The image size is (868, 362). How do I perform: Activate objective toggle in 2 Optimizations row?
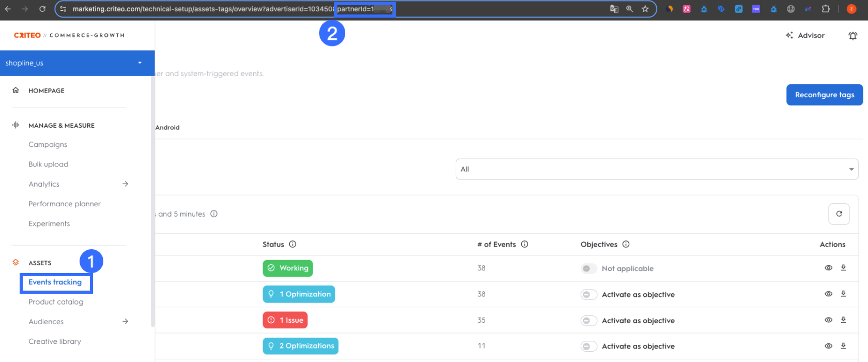click(x=588, y=346)
